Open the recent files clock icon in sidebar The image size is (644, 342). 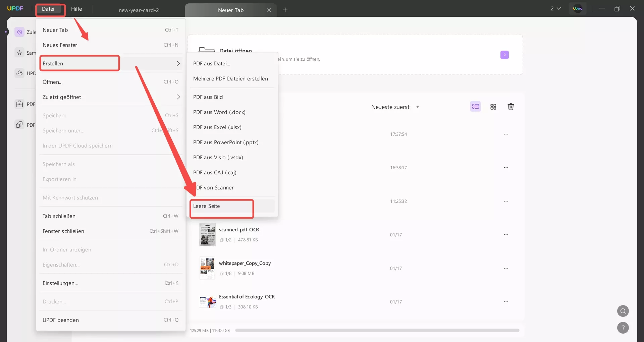[20, 32]
